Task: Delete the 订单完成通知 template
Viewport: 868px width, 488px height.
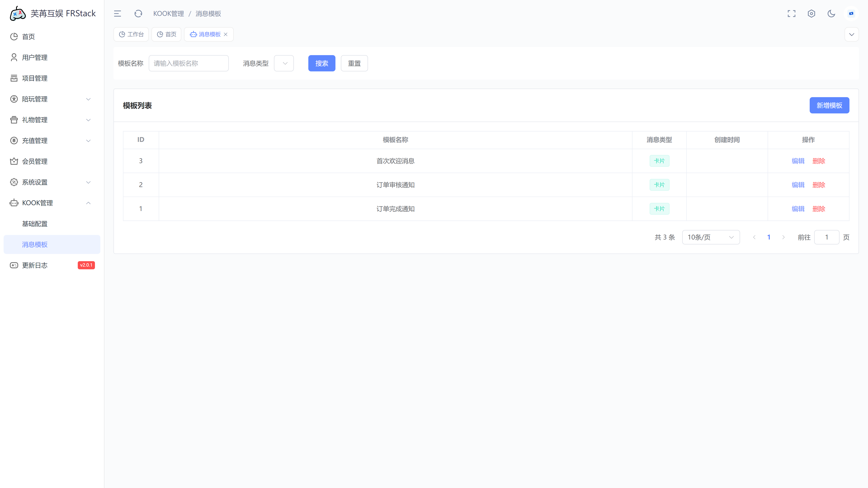Action: pos(819,209)
